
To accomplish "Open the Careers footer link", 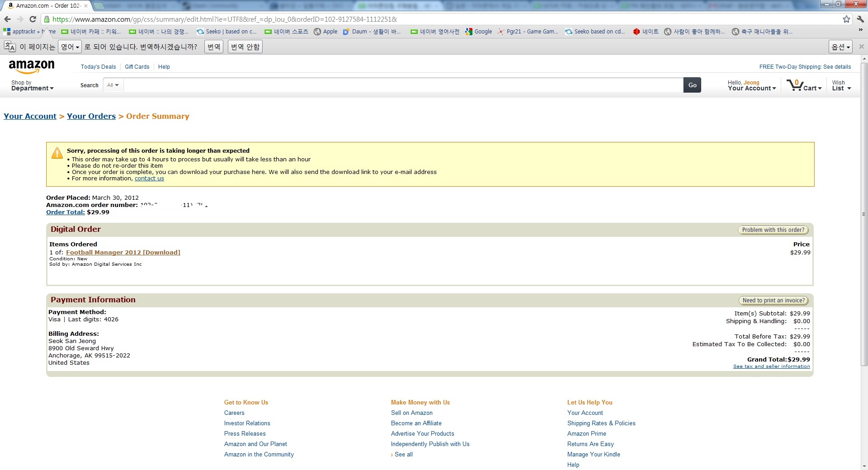I will click(x=234, y=413).
